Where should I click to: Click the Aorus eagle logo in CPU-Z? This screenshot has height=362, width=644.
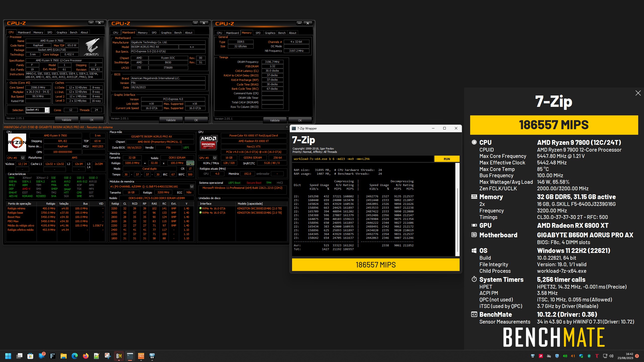tap(92, 47)
